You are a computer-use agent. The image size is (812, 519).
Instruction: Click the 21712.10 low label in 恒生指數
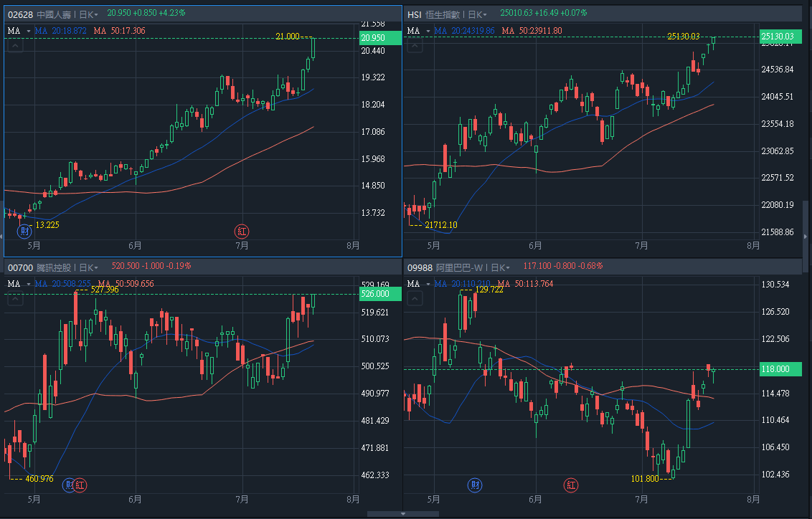click(x=441, y=224)
